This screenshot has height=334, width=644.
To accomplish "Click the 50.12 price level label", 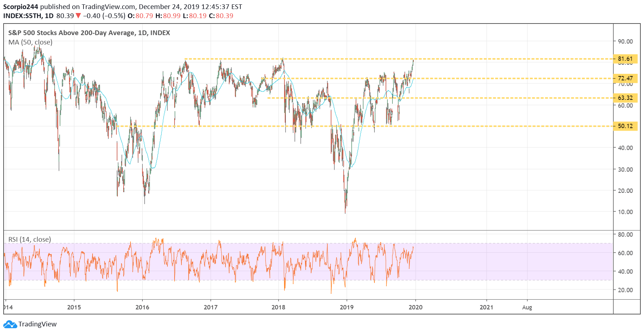I will tap(625, 126).
